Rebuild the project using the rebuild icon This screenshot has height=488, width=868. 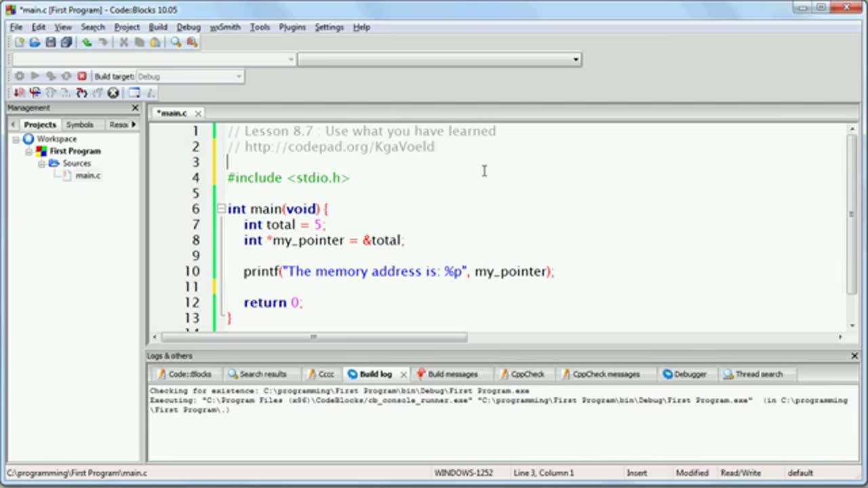66,77
